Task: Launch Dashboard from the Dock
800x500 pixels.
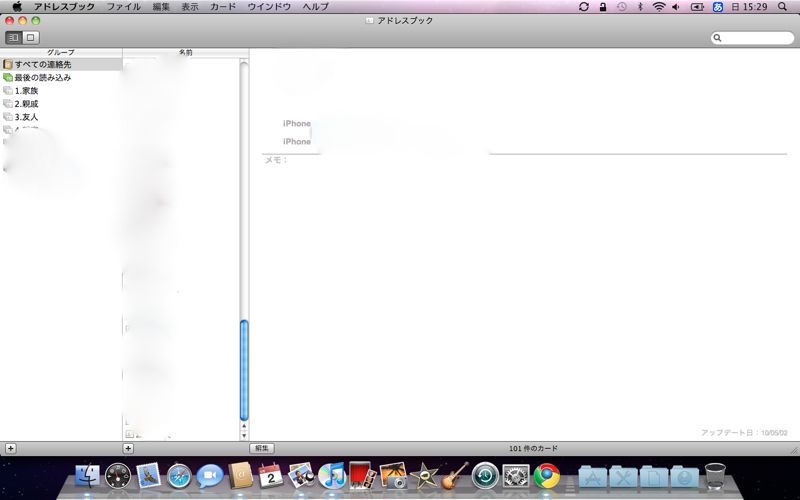Action: click(118, 476)
